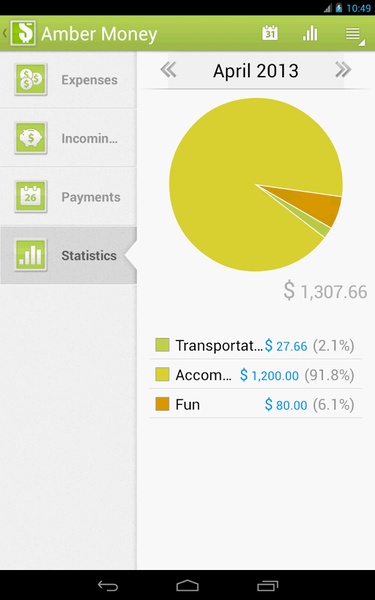
Task: Select the Transportat… category row
Action: [255, 345]
